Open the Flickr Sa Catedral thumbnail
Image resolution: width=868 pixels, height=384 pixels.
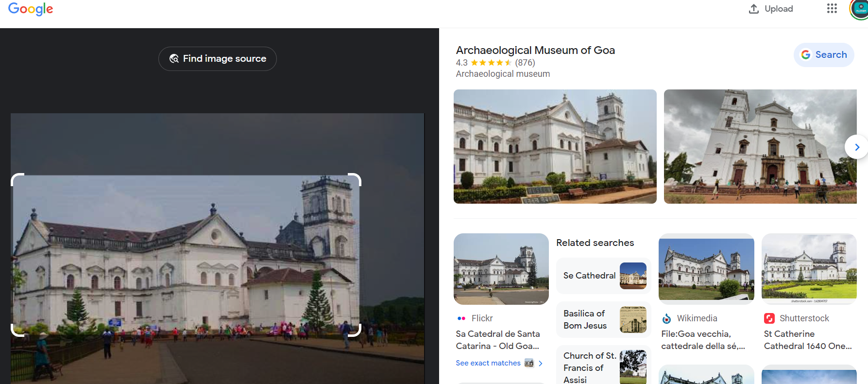[x=501, y=269]
